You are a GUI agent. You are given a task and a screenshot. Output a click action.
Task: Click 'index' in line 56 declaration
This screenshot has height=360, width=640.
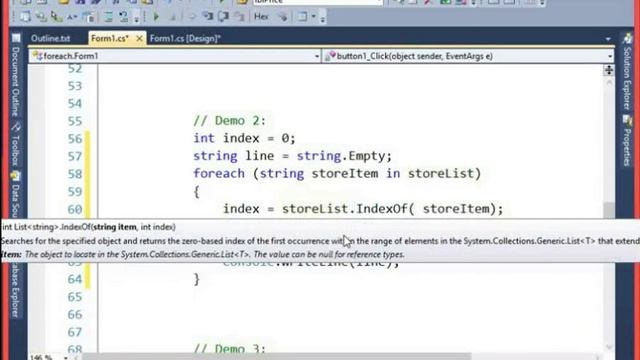[x=241, y=138]
